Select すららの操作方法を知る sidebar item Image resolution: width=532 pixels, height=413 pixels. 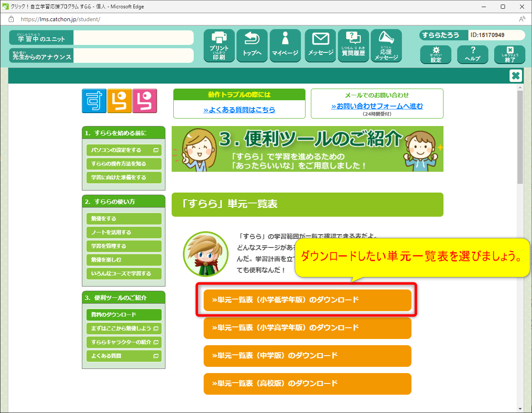[124, 164]
